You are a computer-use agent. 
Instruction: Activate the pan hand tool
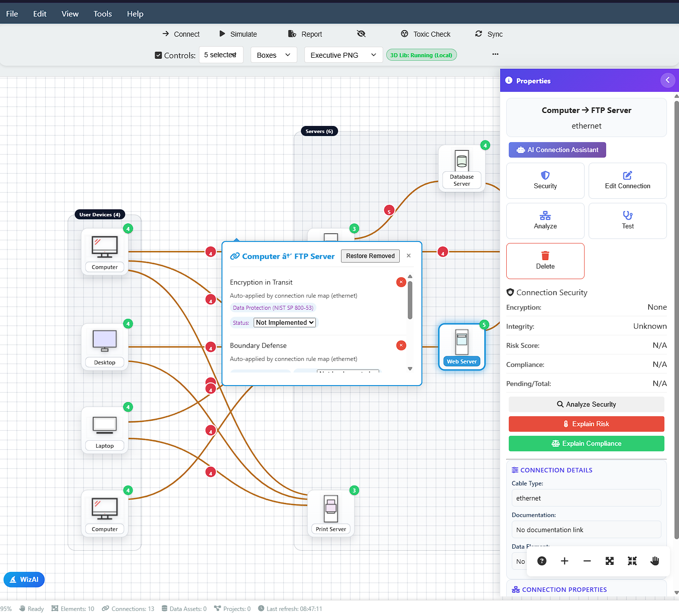click(654, 561)
